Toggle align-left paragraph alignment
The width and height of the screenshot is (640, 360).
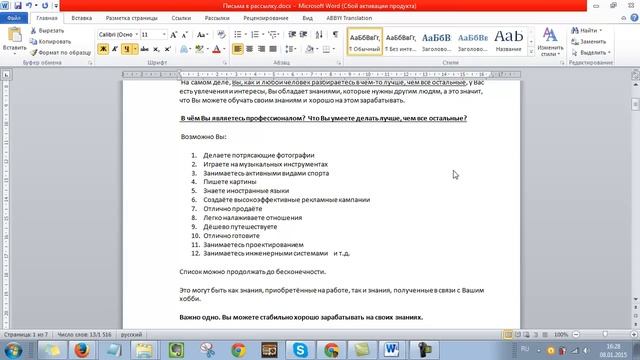coord(238,49)
